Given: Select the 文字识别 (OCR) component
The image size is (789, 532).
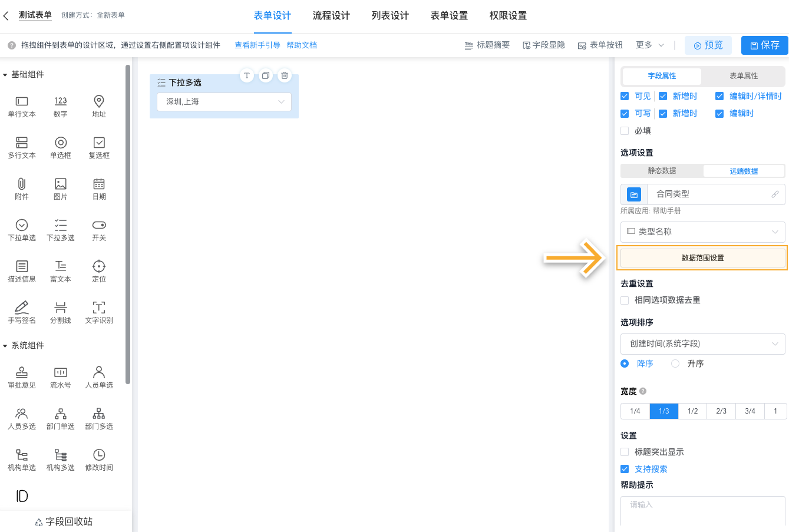Looking at the screenshot, I should click(x=98, y=312).
